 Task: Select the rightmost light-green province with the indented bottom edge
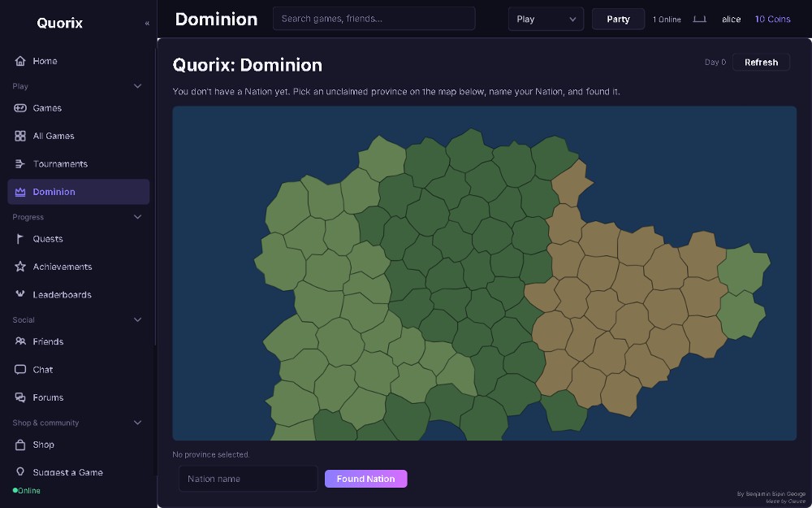[741, 315]
